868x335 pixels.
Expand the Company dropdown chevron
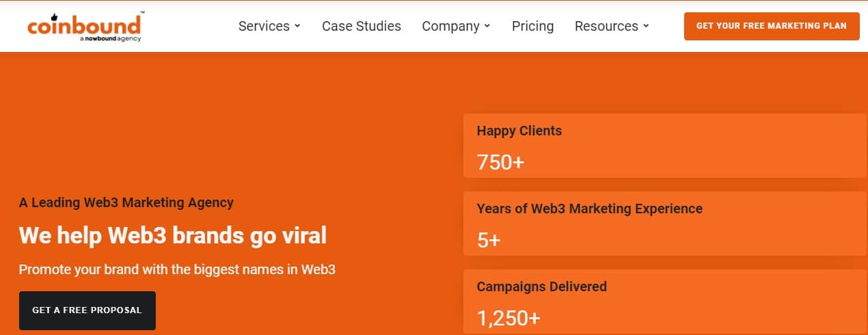point(487,26)
